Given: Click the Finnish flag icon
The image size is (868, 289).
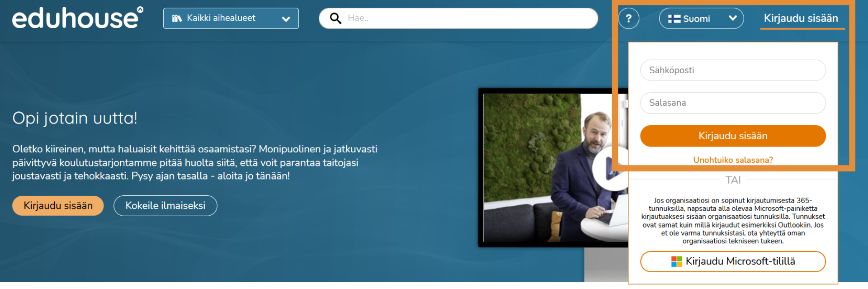Looking at the screenshot, I should pyautogui.click(x=674, y=19).
